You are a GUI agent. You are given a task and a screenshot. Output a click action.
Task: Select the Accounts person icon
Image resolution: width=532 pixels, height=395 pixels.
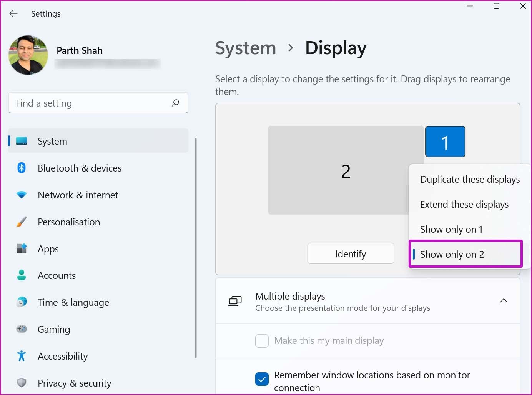pyautogui.click(x=22, y=275)
